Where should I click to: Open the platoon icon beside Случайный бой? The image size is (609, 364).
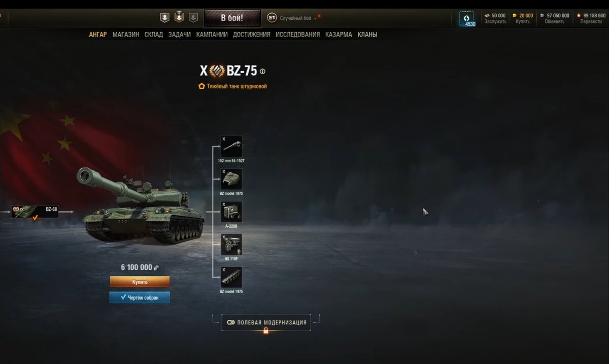pos(272,18)
